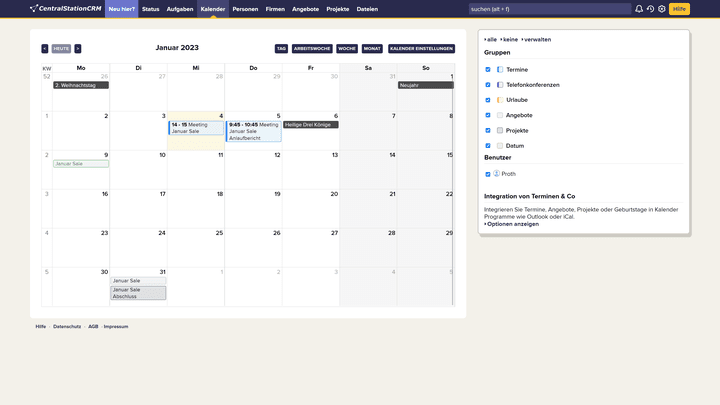The image size is (720, 405).
Task: Click the search field 'suchen'
Action: (548, 9)
